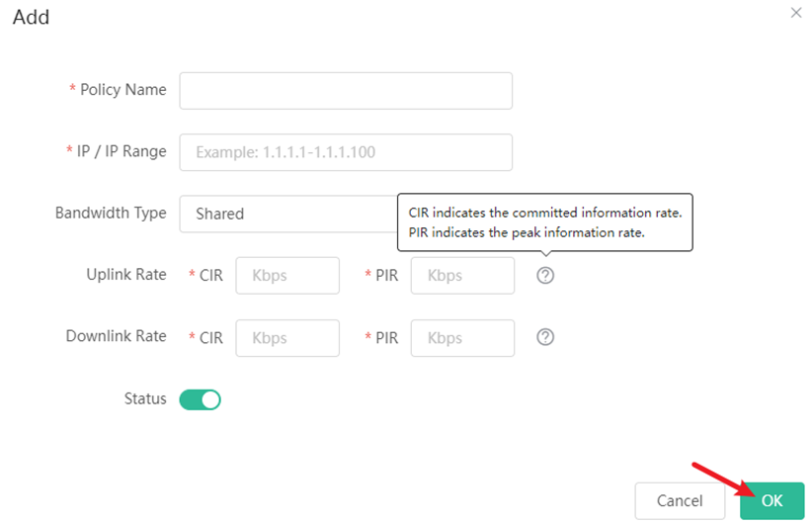Click the IP / IP Range input box

point(345,152)
